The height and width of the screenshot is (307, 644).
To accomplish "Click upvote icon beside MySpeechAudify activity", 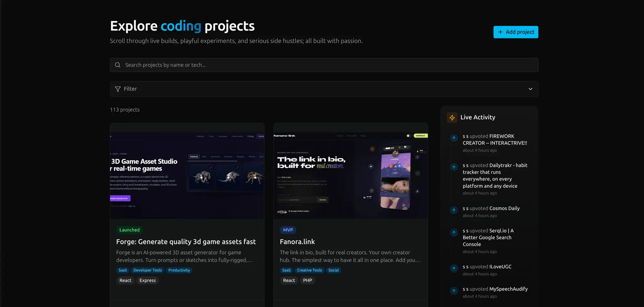I will [454, 291].
